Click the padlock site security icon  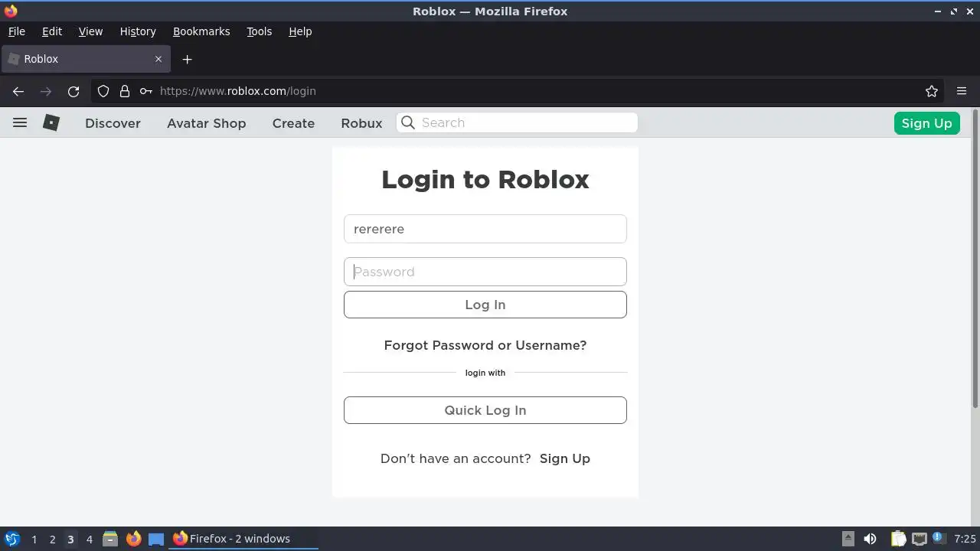[x=125, y=91]
